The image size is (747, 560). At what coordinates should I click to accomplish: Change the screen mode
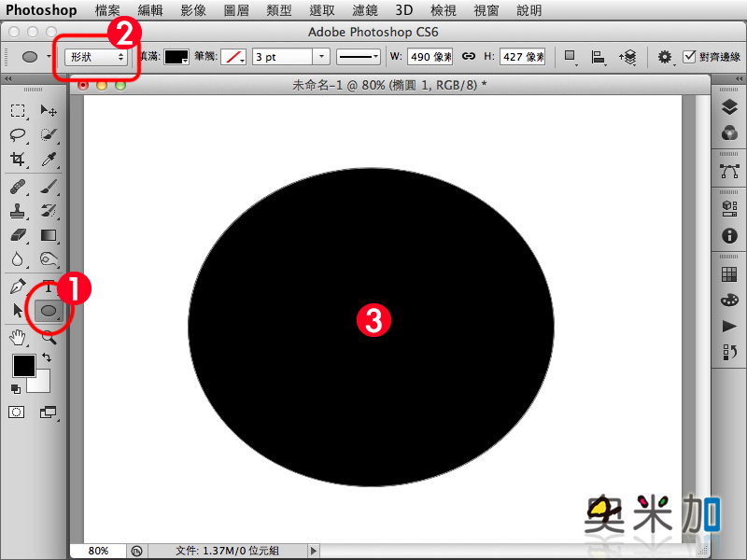(x=48, y=412)
